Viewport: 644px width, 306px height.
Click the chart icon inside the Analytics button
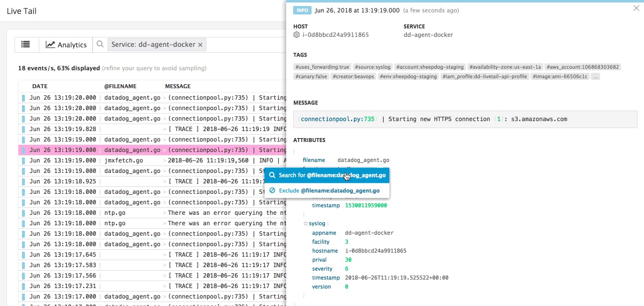51,44
